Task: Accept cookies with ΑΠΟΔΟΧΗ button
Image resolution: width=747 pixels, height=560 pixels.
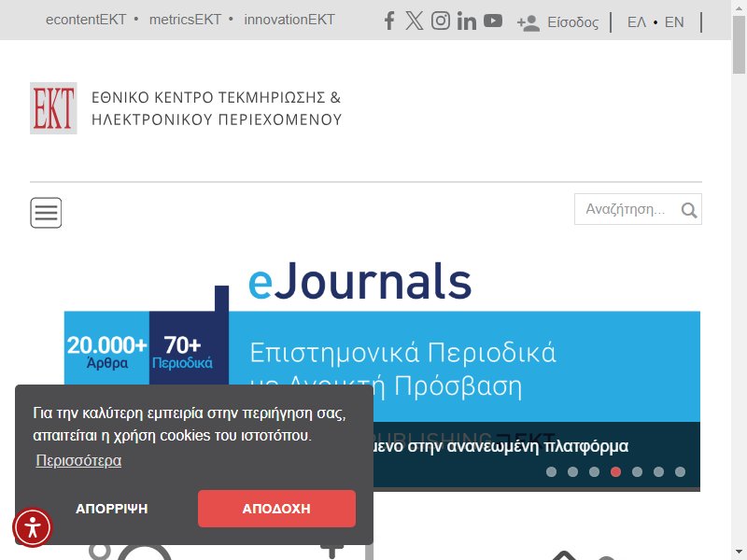Action: pos(276,509)
